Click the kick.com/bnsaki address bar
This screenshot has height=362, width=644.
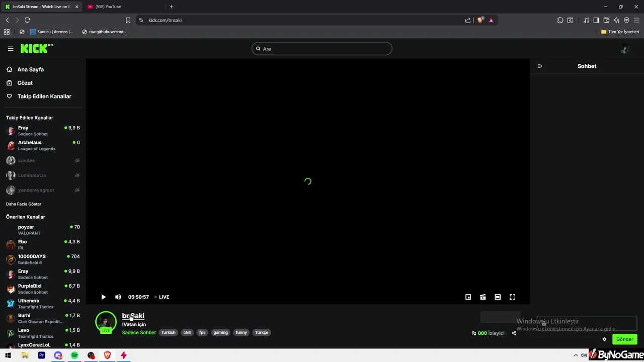(302, 20)
